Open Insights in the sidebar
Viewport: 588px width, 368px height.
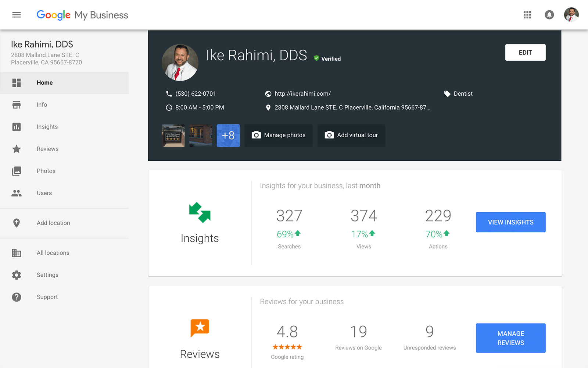pos(64,127)
